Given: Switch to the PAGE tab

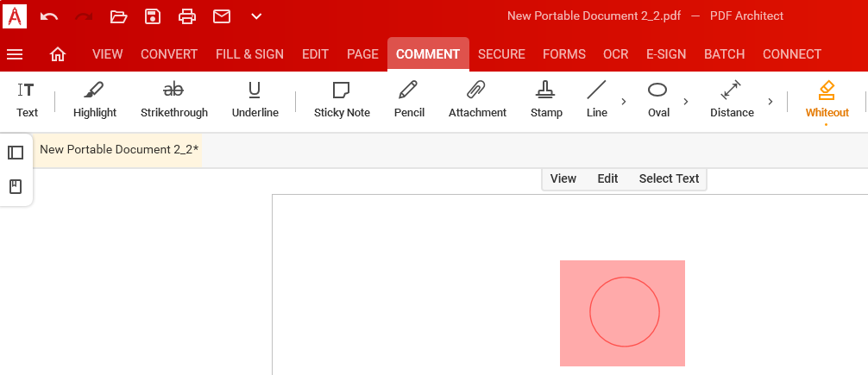Looking at the screenshot, I should (362, 54).
